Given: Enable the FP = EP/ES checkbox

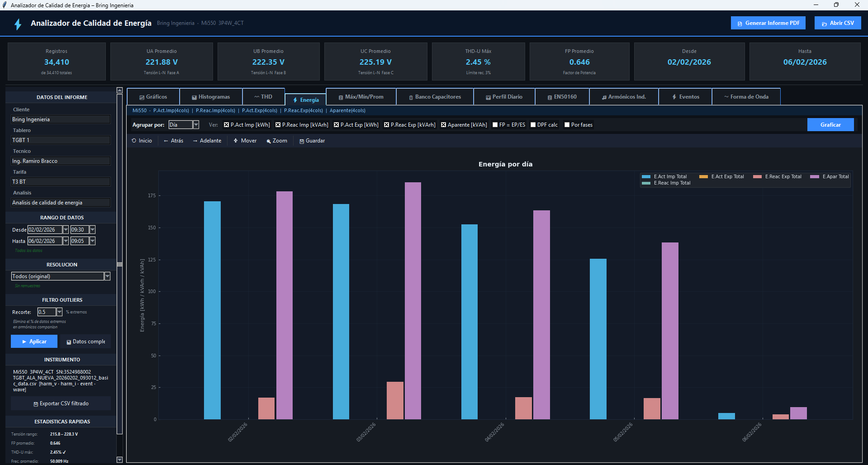Looking at the screenshot, I should (x=495, y=125).
